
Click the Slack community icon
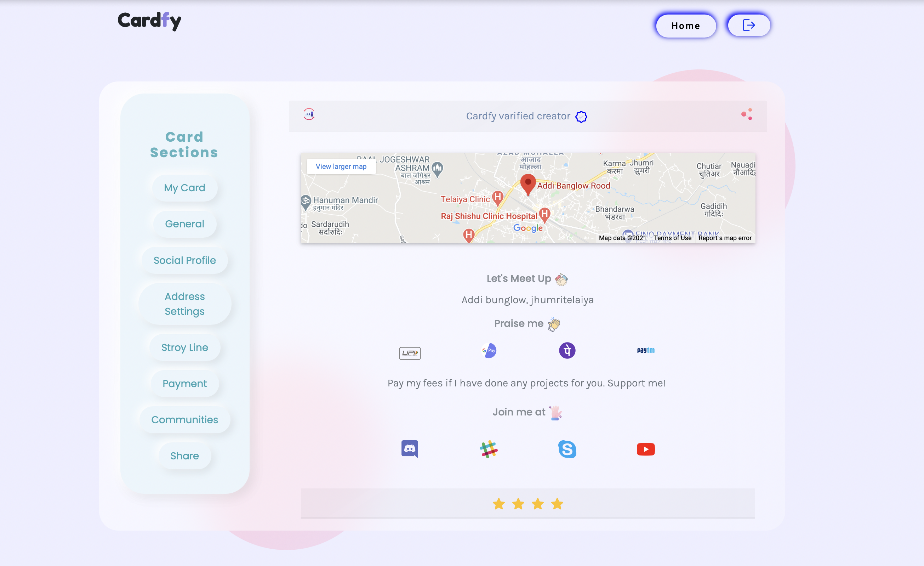pyautogui.click(x=488, y=449)
